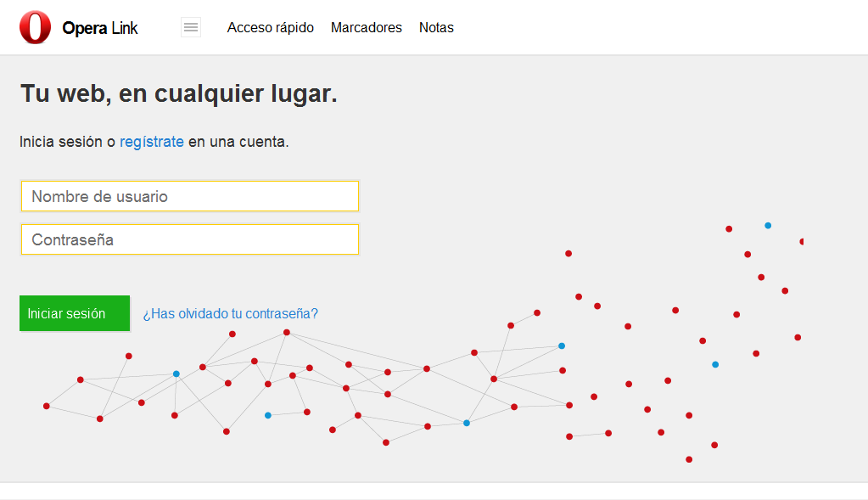Viewport: 868px width, 500px height.
Task: Open the Notas tab
Action: point(436,28)
